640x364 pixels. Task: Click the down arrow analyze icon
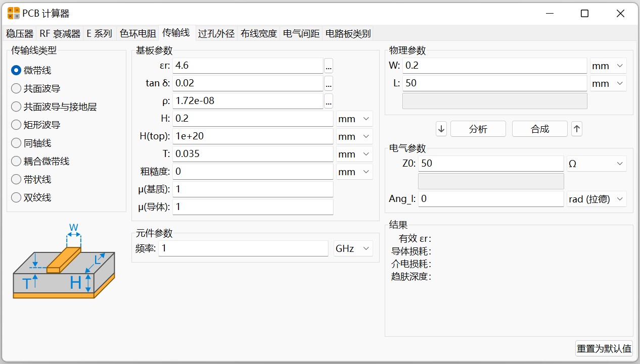[x=441, y=129]
